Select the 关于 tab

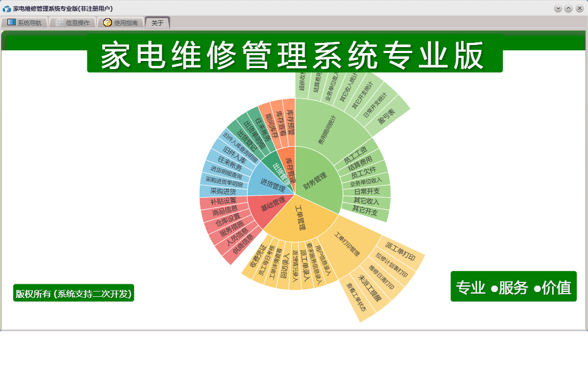(157, 23)
